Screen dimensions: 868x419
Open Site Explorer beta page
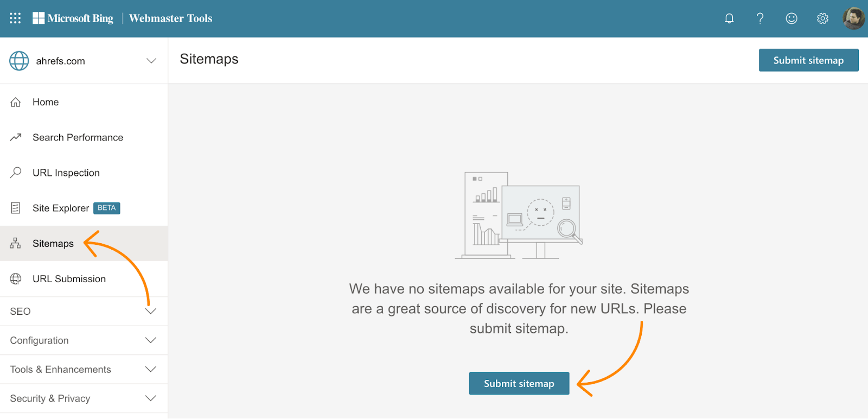click(61, 208)
